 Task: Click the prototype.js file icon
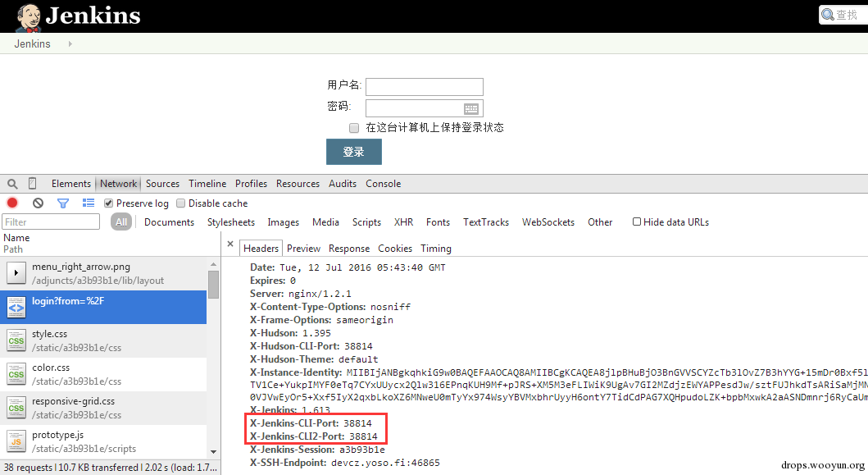(x=16, y=441)
